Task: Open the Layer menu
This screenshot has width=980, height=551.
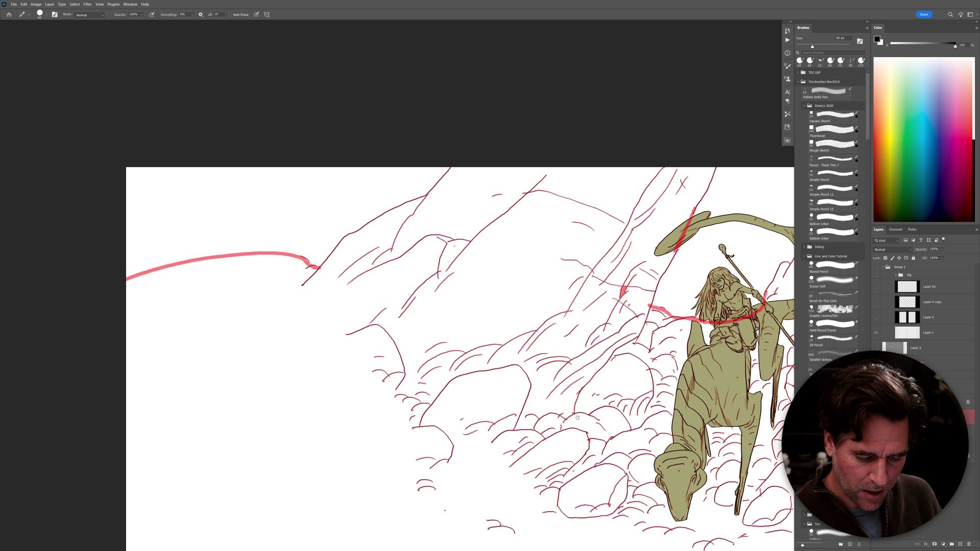Action: (50, 4)
